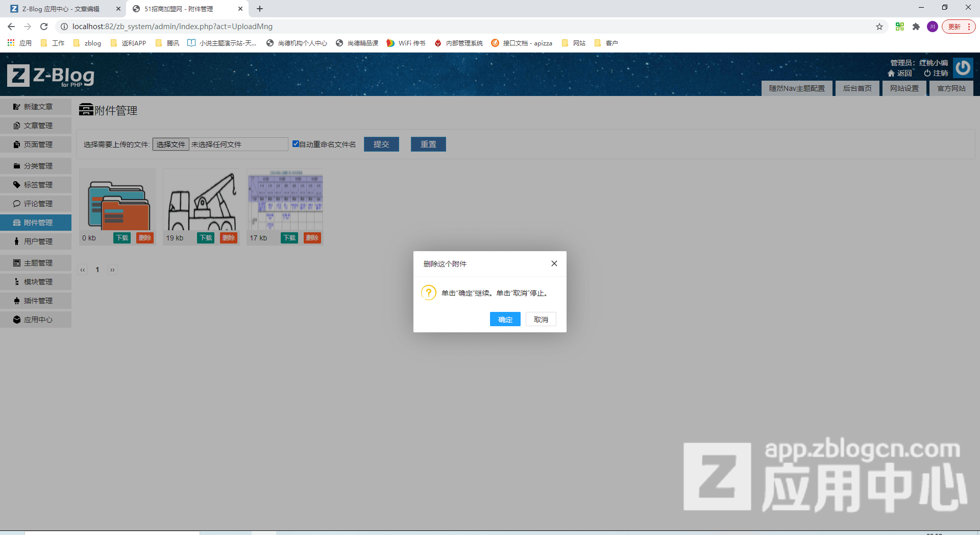The height and width of the screenshot is (535, 980).
Task: Open the 尚德机构个人中心 bookmark
Action: [297, 43]
